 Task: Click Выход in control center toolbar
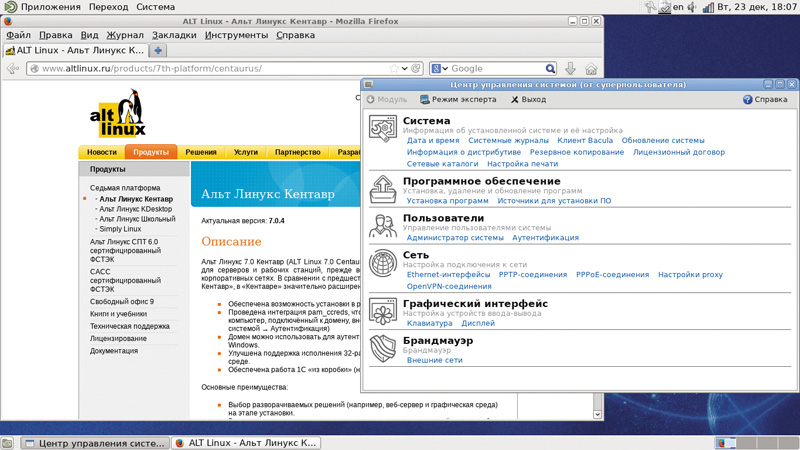pos(529,99)
